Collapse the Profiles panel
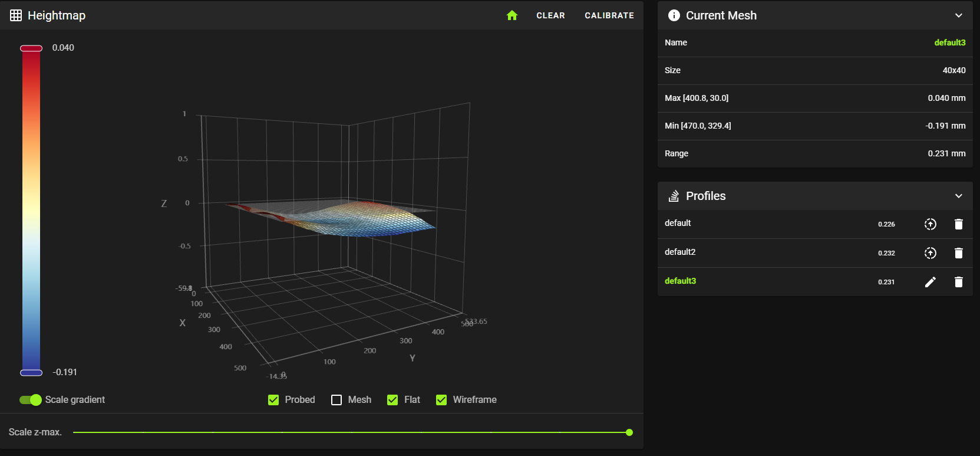The image size is (980, 456). [x=959, y=196]
